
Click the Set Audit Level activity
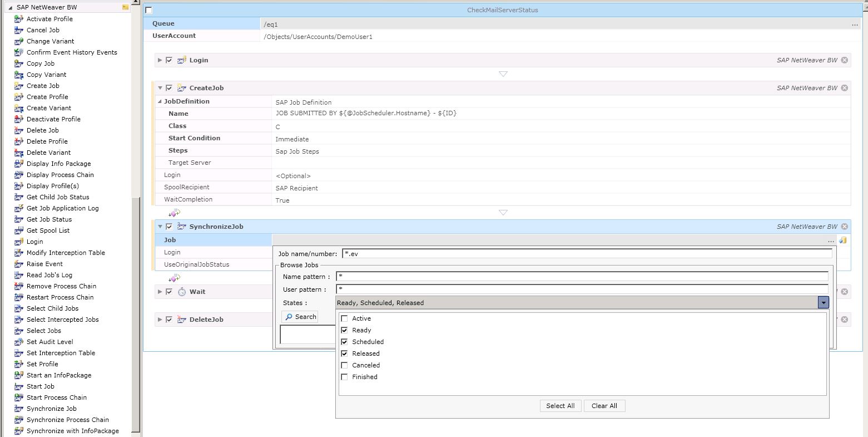tap(50, 342)
